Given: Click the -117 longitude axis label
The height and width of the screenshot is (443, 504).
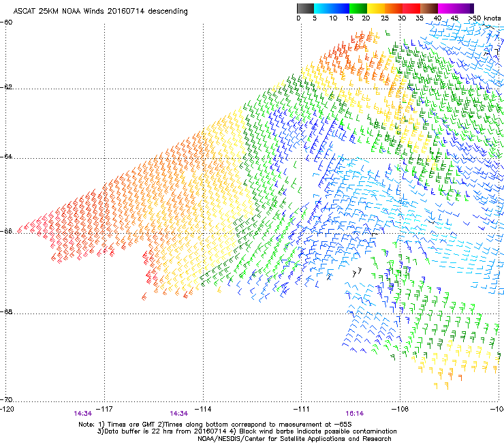Looking at the screenshot, I should coord(104,409).
